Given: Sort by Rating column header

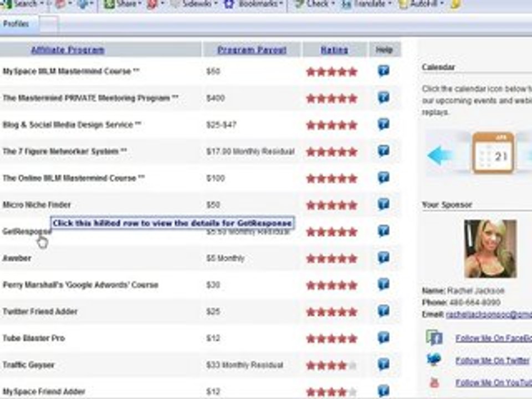Looking at the screenshot, I should tap(334, 50).
